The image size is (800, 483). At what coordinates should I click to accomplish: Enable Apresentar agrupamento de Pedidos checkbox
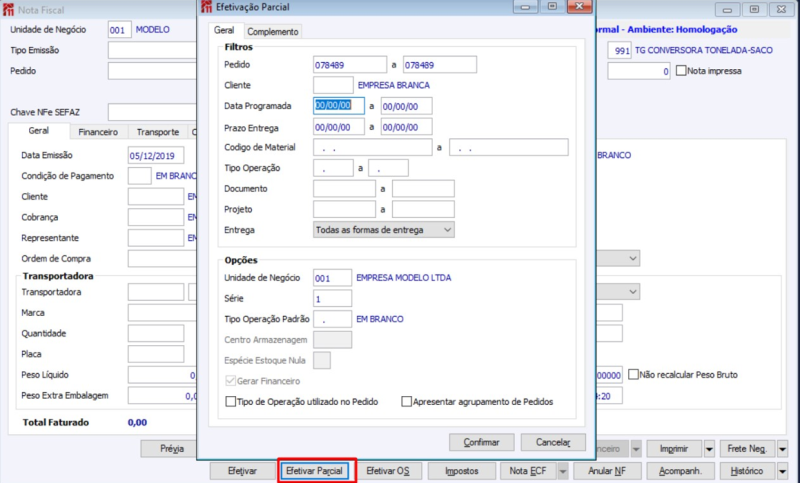(x=407, y=402)
